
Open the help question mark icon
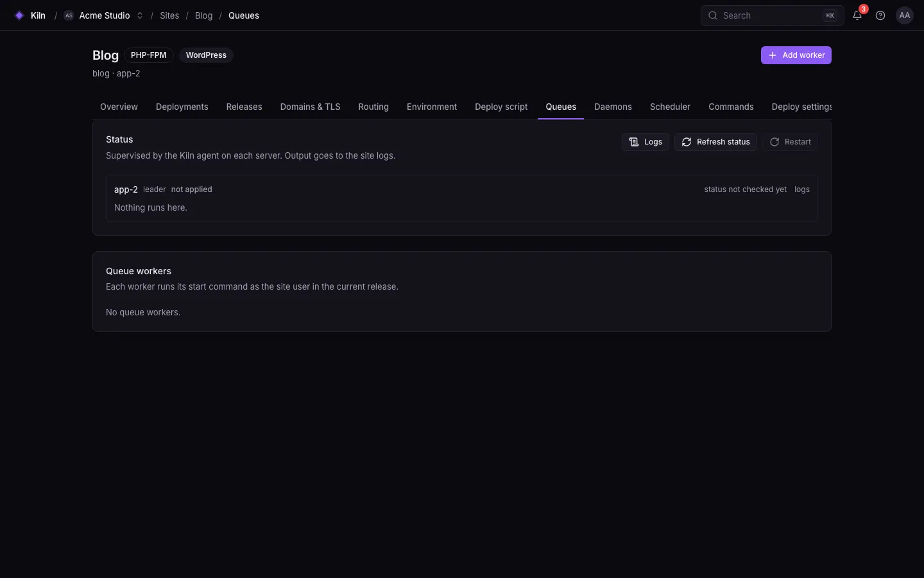pyautogui.click(x=880, y=15)
